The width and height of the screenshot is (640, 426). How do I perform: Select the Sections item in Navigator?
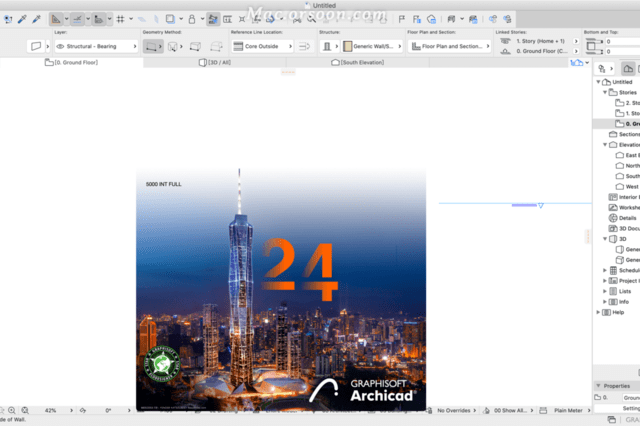click(x=624, y=134)
